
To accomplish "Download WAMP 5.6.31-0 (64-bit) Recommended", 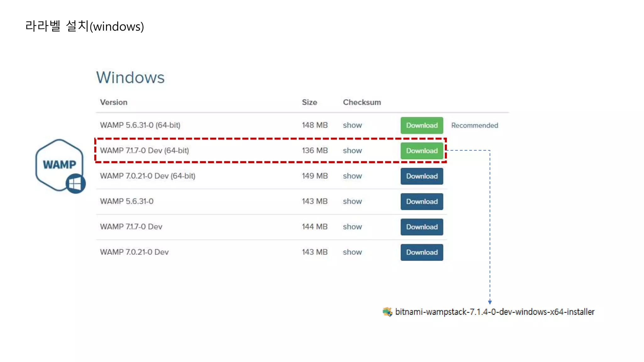I will (421, 125).
